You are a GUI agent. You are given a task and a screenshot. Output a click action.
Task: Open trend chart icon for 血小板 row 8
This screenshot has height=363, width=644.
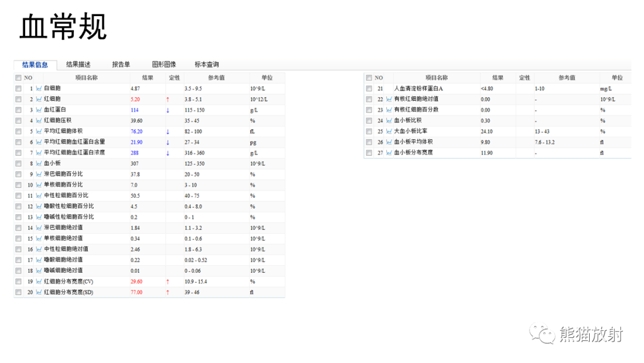coord(39,164)
